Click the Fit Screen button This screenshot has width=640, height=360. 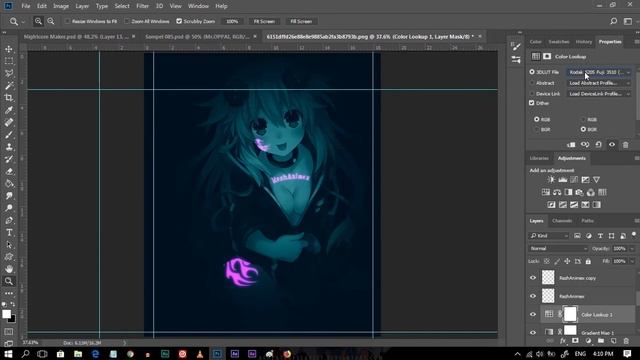click(264, 21)
